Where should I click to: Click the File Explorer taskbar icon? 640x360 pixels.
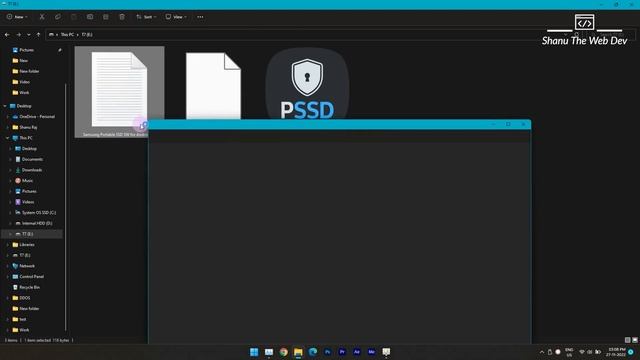298,352
